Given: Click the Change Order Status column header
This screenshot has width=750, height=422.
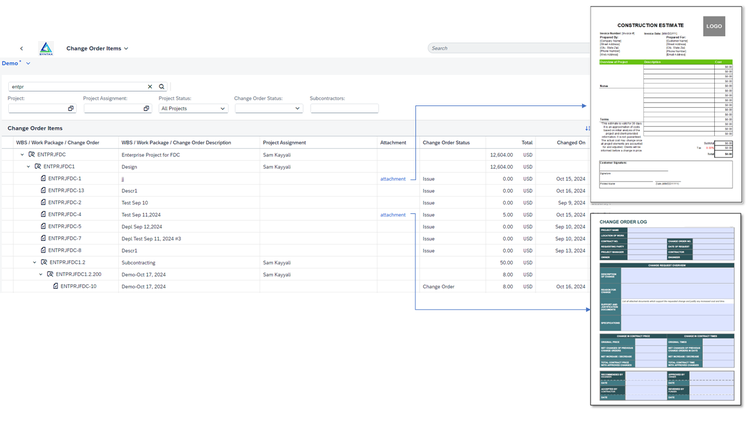Looking at the screenshot, I should click(446, 143).
